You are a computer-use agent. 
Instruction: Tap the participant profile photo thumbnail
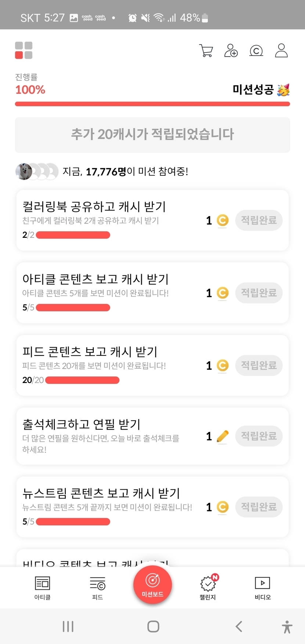pos(24,171)
